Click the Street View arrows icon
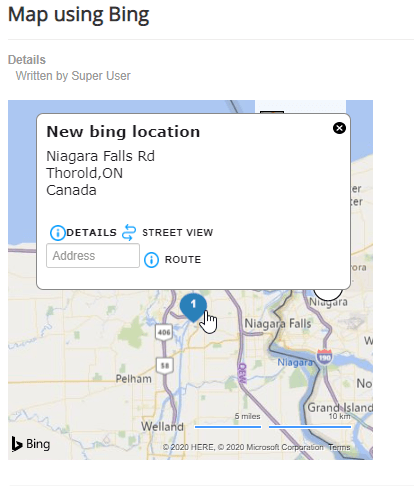This screenshot has height=486, width=414. click(129, 232)
